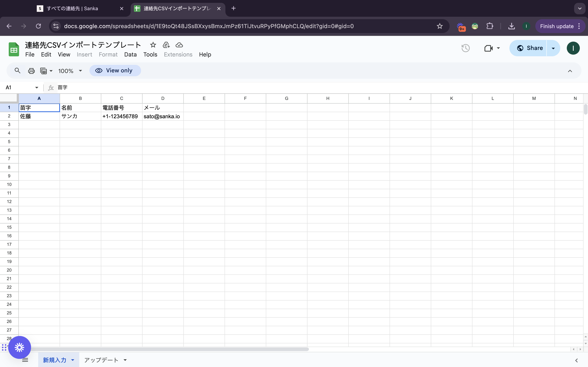
Task: Click the cloud document status icon
Action: [179, 45]
